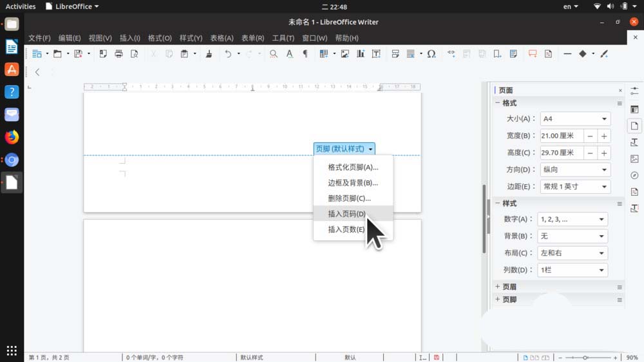
Task: Increase 宽度(B) with the plus button
Action: [604, 136]
